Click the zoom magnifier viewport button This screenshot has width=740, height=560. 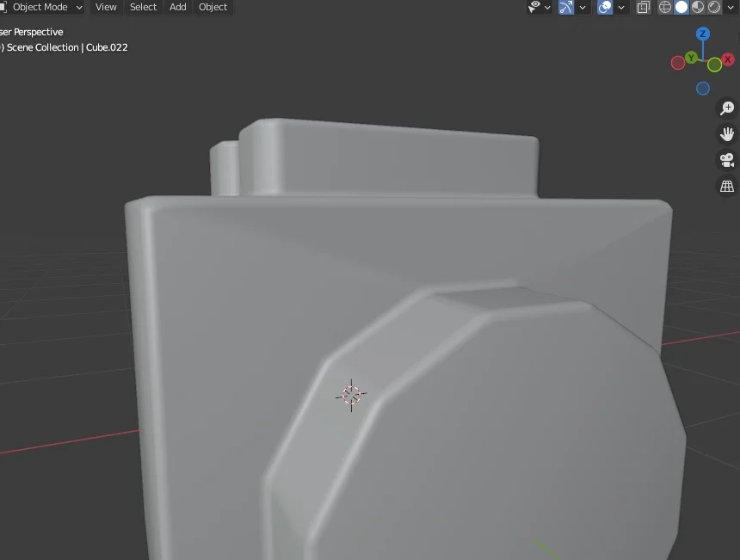click(727, 108)
